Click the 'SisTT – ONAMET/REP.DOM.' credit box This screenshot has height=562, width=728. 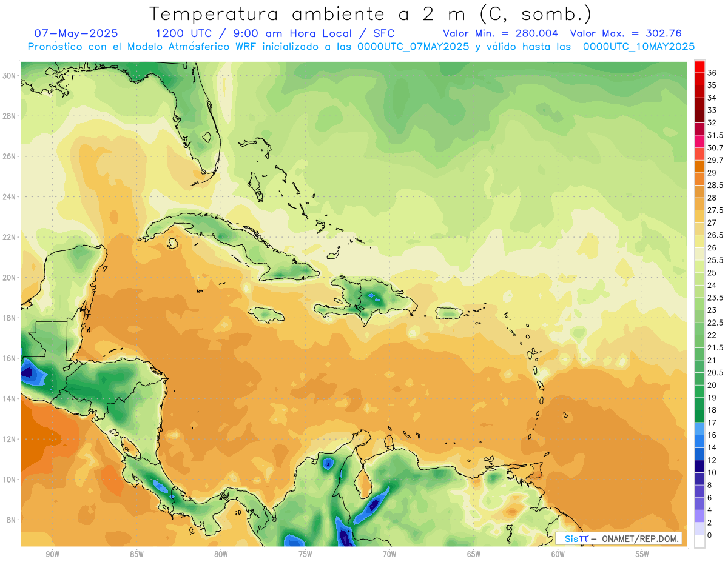pos(619,538)
